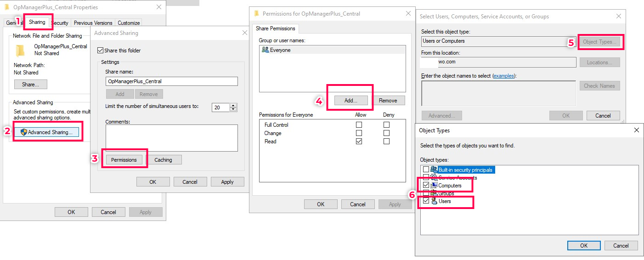Click Cancel in the Properties dialog
This screenshot has height=260, width=644.
[x=108, y=212]
